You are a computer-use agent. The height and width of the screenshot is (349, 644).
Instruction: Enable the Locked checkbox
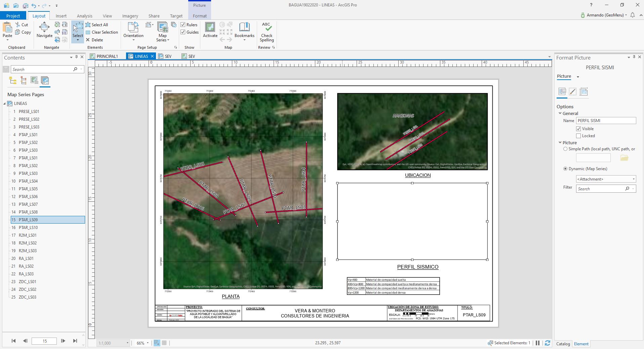(x=578, y=136)
